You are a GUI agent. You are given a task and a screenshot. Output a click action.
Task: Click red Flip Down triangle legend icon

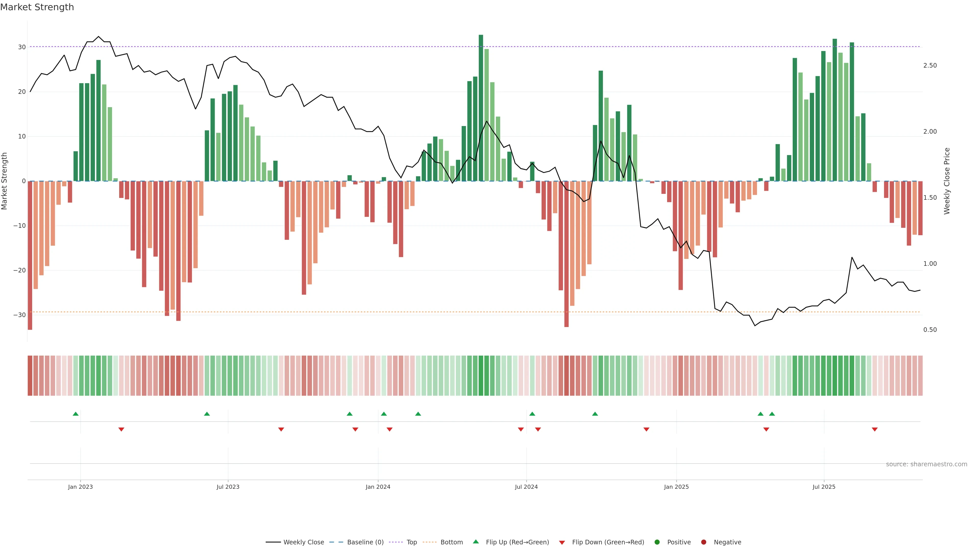click(562, 543)
